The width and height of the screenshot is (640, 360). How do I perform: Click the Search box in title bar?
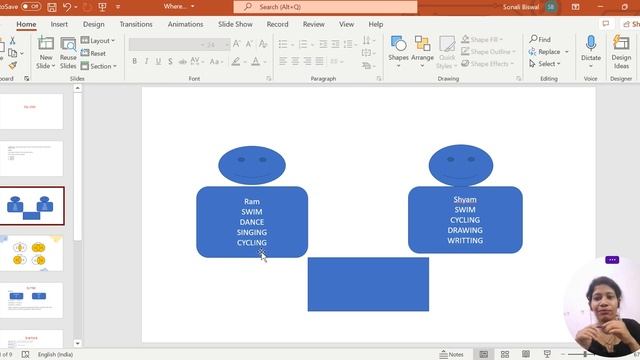coord(325,7)
